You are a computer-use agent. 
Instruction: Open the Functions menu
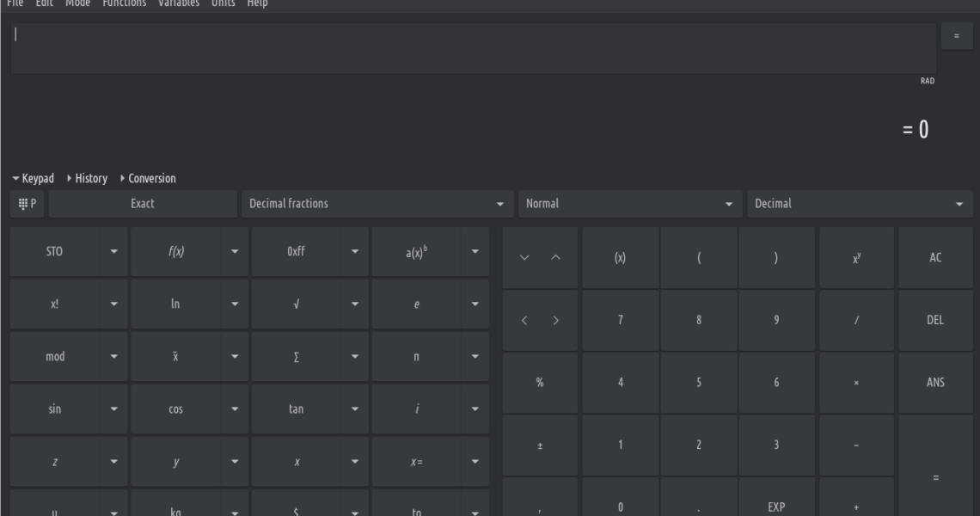[x=124, y=4]
